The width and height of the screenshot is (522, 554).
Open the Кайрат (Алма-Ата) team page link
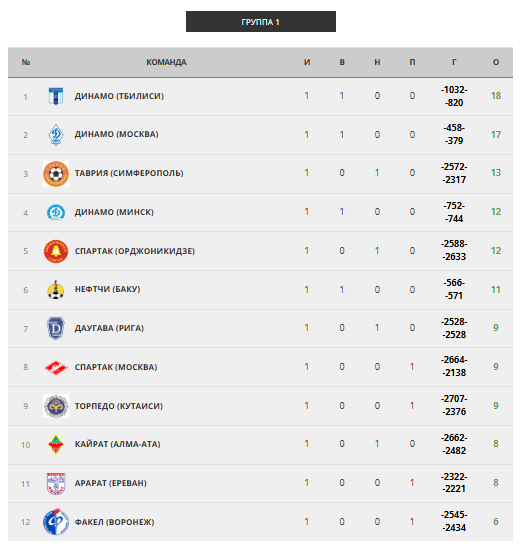pyautogui.click(x=118, y=444)
